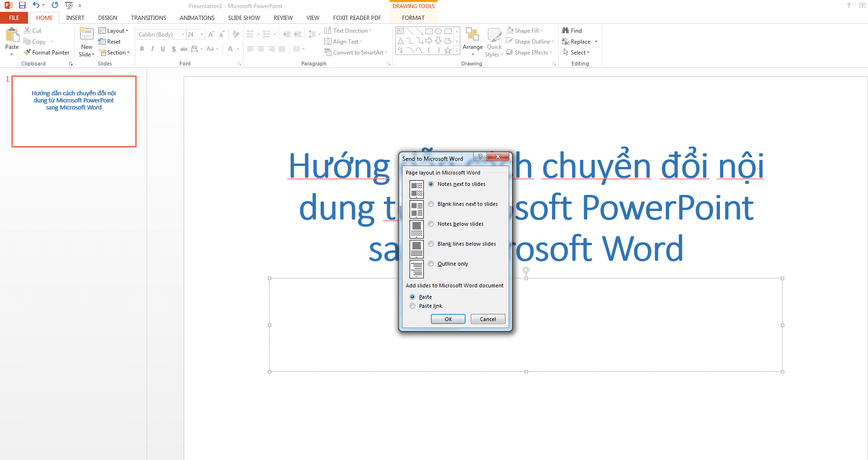Click the Redo repeat icon
Screen dimensions: 868x460
point(55,5)
